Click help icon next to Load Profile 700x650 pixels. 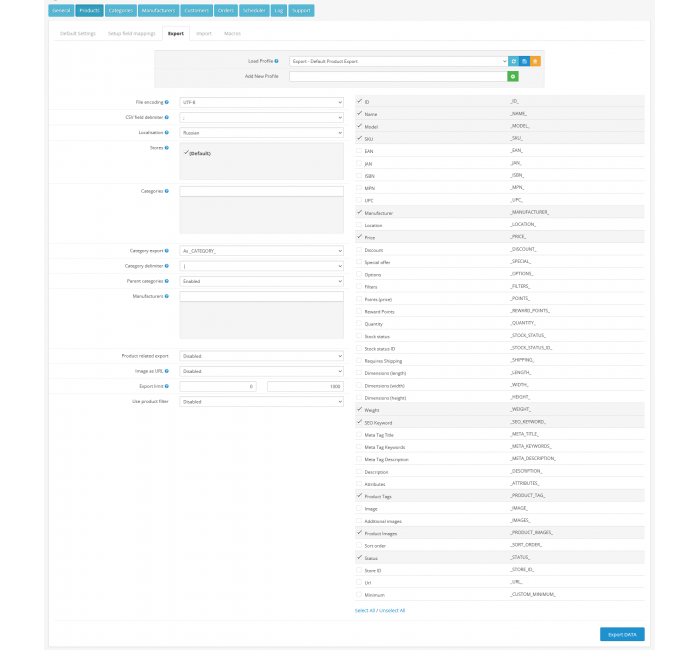tap(276, 61)
